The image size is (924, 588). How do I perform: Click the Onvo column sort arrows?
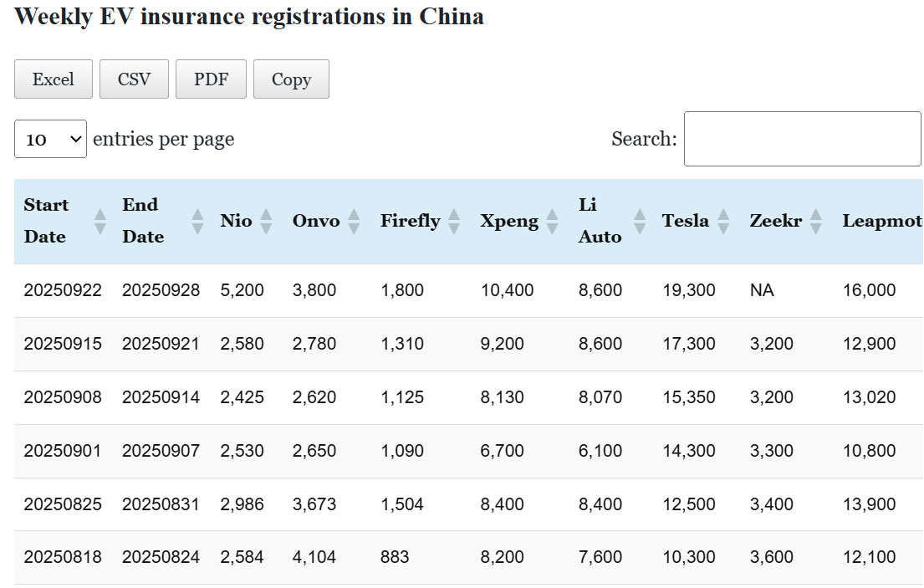point(354,222)
